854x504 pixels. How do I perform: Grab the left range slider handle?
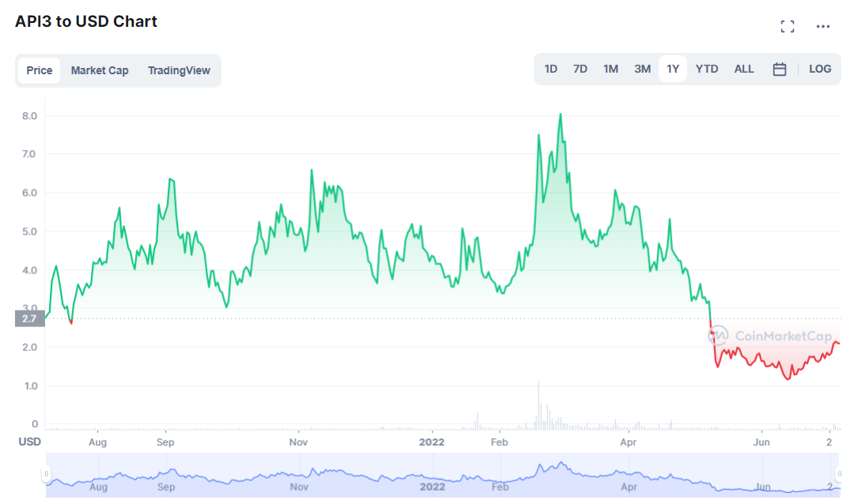tap(46, 474)
